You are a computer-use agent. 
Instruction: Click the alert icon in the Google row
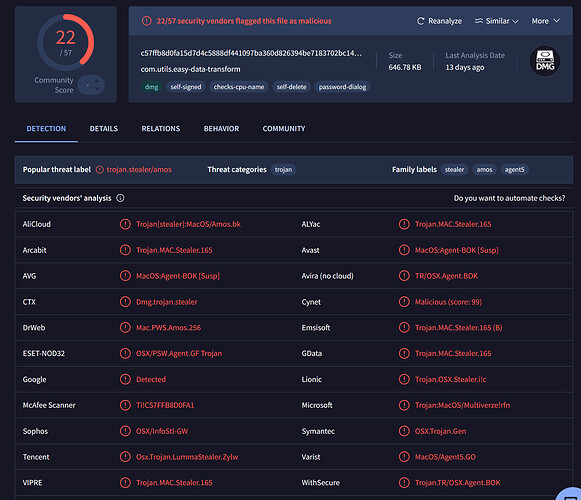125,379
